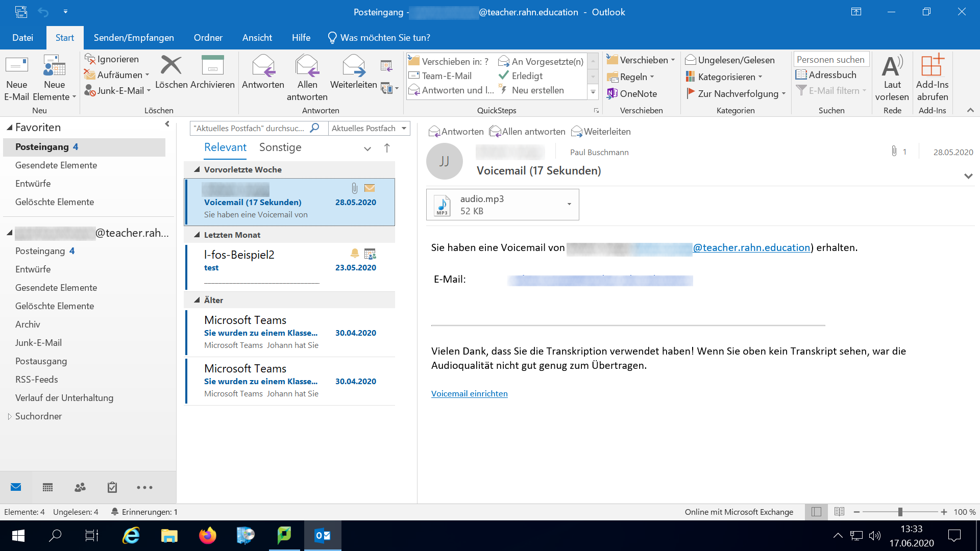The width and height of the screenshot is (980, 551).
Task: Create a new email with Neue E-Mail
Action: click(x=17, y=77)
